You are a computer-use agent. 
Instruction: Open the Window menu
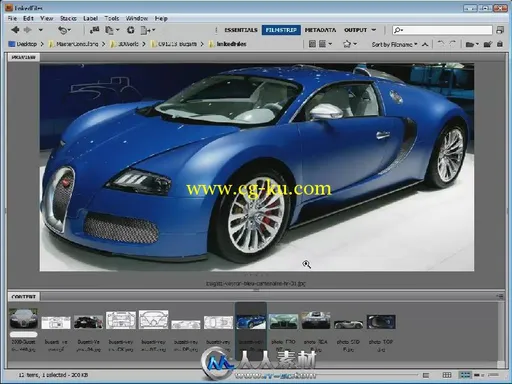point(137,18)
